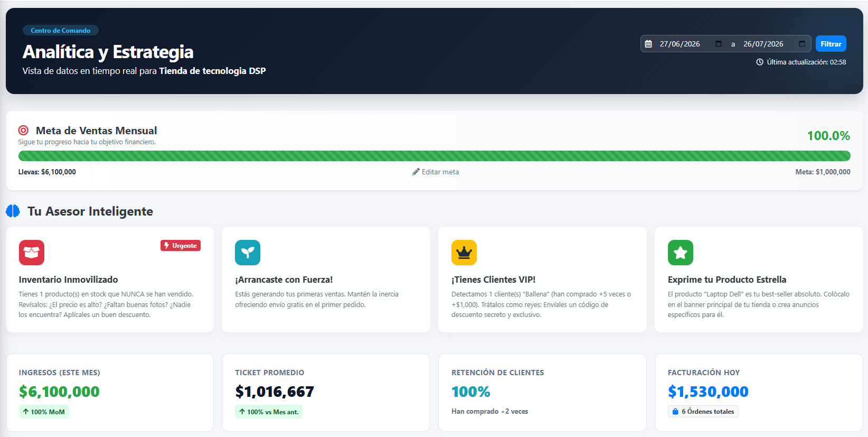Click the Inventario Inmovilizado card title

coord(68,280)
